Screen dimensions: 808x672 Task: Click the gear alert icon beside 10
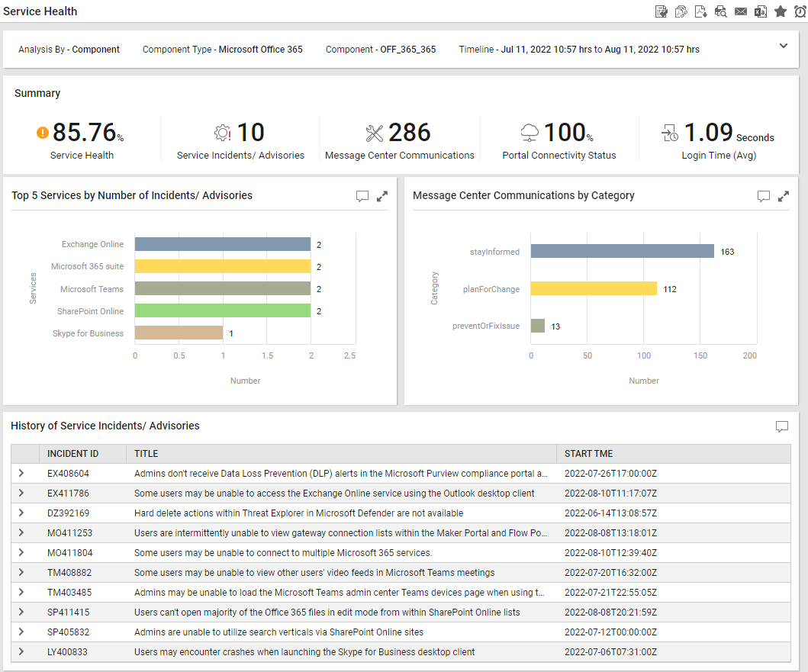[x=223, y=133]
